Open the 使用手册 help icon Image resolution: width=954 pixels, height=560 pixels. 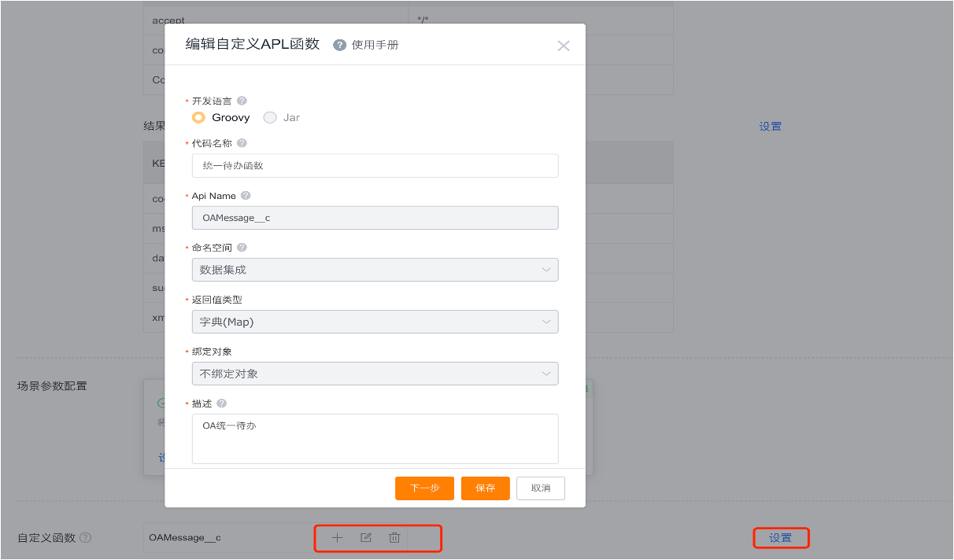pos(340,46)
